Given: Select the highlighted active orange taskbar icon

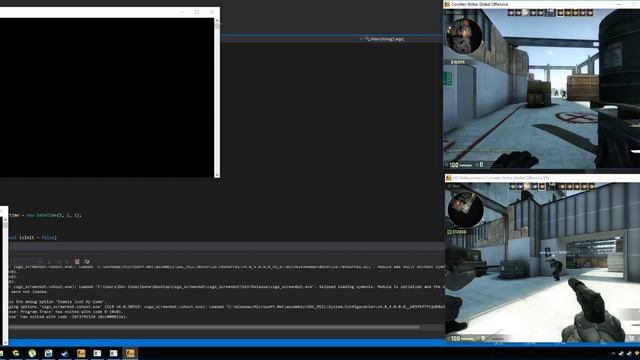Looking at the screenshot, I should 130,353.
